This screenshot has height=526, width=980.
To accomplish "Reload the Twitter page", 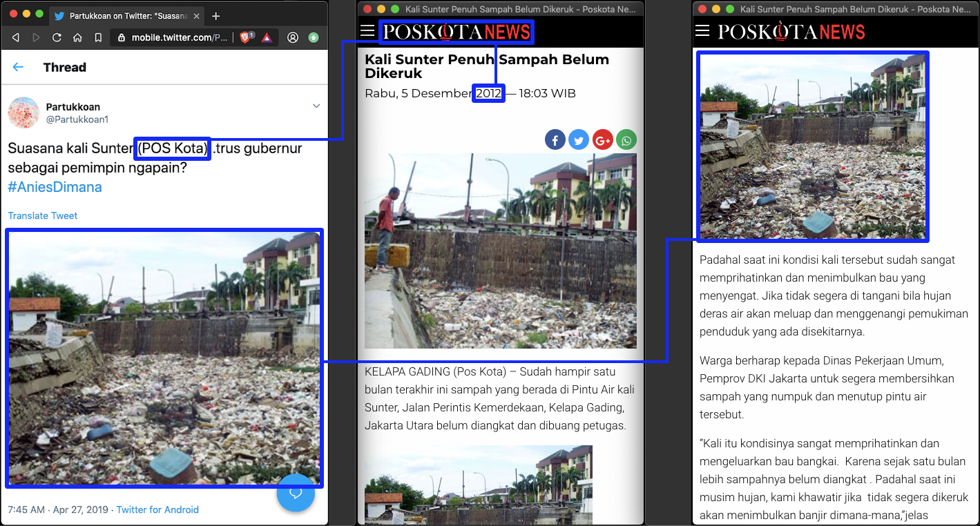I will tap(57, 37).
